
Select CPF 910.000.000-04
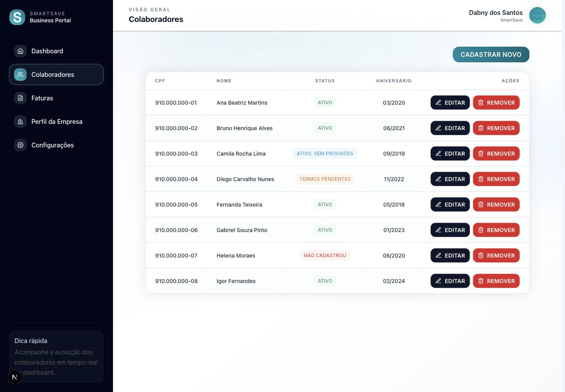coord(177,179)
